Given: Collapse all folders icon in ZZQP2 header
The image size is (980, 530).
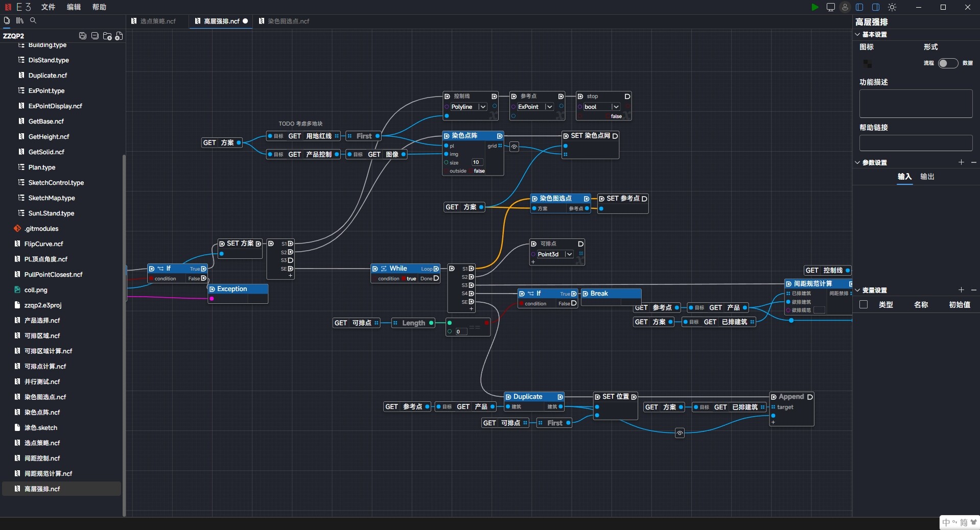Looking at the screenshot, I should (95, 36).
